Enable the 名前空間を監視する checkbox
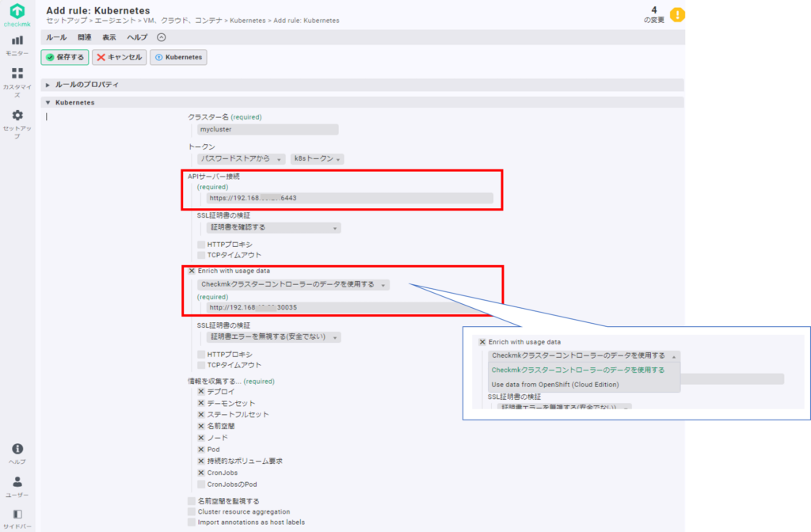Screen dimensions: 811x532 coord(192,501)
